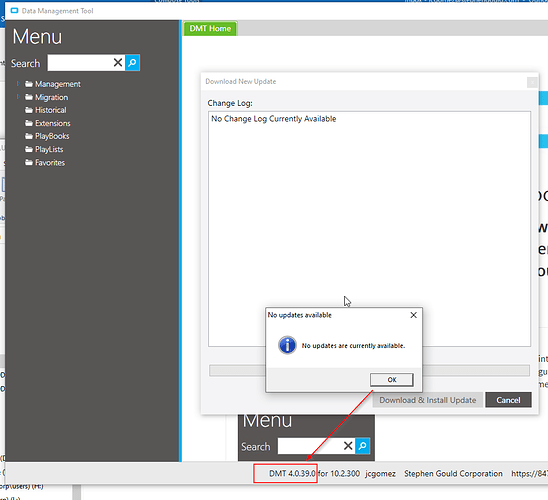Select the PlayLists tree item label

(49, 150)
